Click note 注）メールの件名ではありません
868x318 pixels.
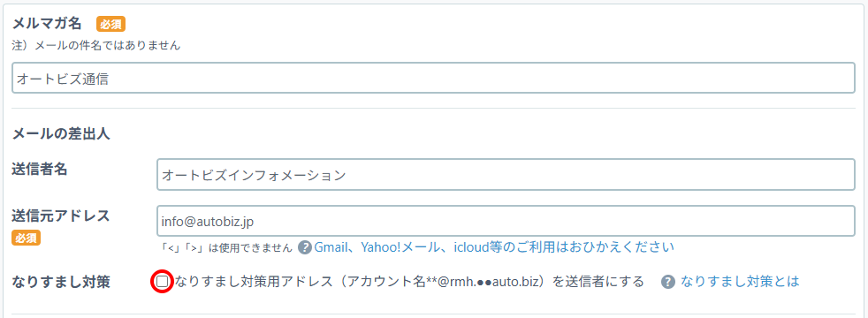(95, 46)
